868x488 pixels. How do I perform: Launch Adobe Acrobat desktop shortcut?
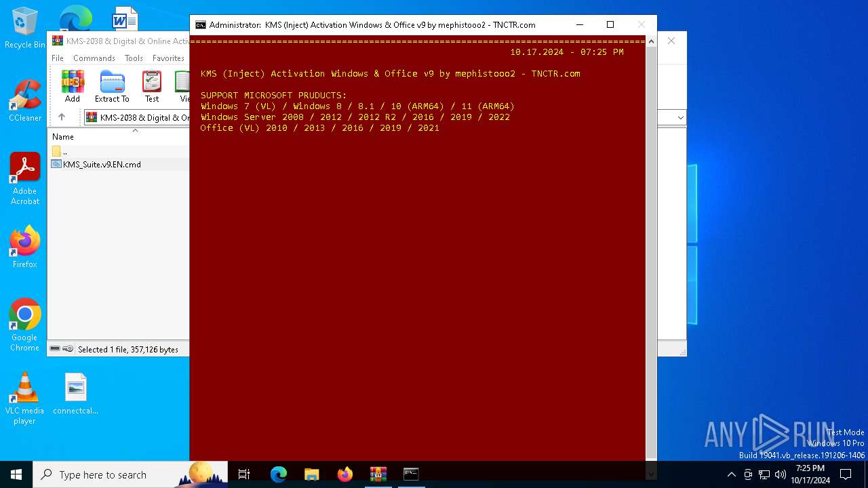25,178
